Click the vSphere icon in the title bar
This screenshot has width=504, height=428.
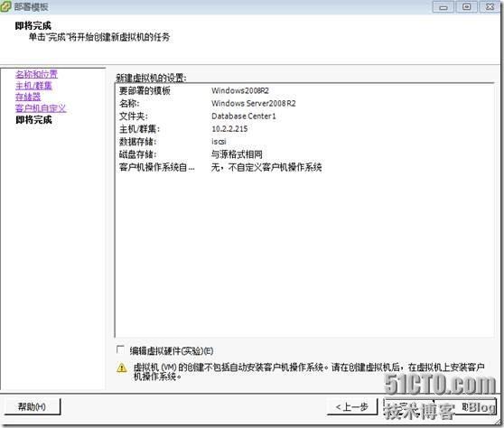point(5,6)
